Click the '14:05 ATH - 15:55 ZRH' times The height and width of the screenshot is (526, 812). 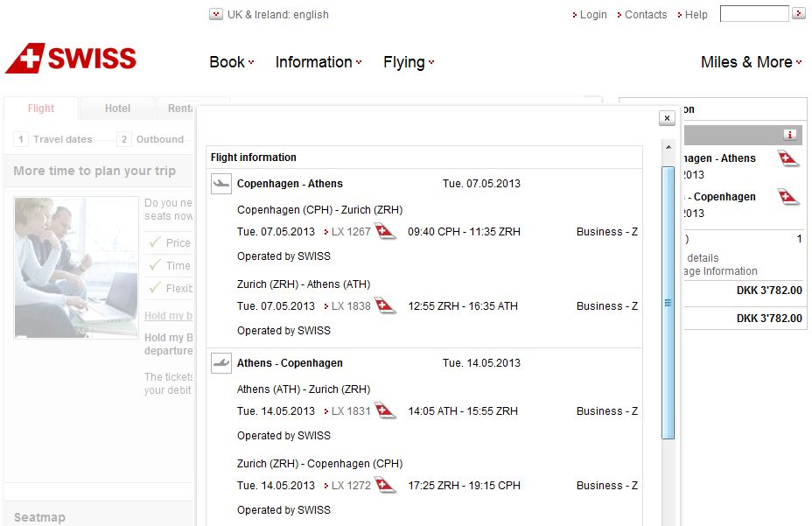[463, 411]
